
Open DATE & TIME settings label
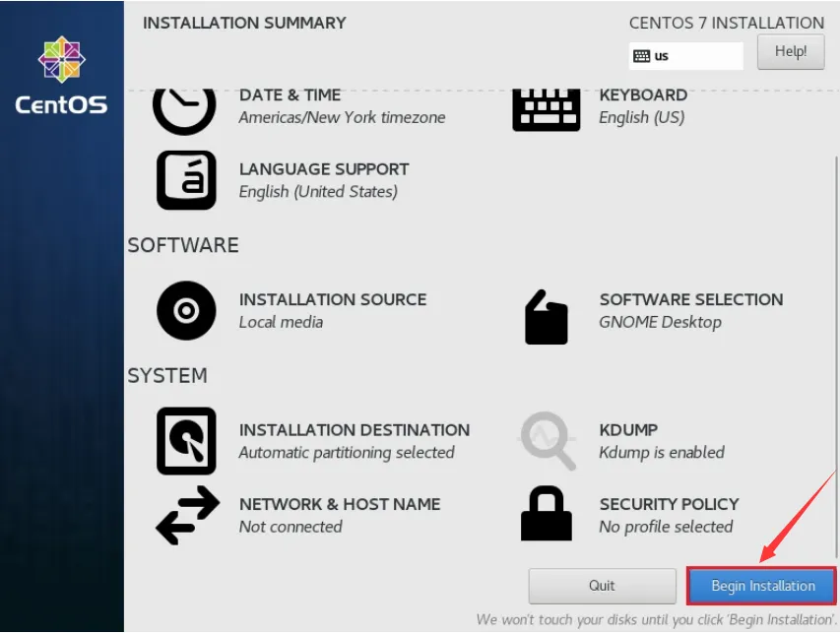(290, 95)
